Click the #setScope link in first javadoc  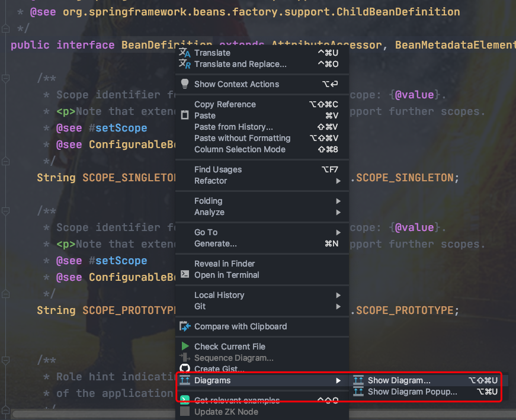pyautogui.click(x=118, y=128)
